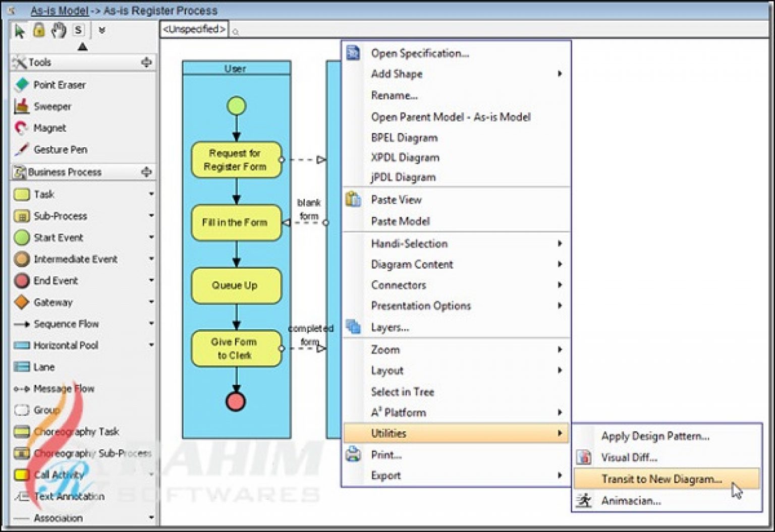Viewport: 775px width, 532px height.
Task: Activate the hand pan tool
Action: (57, 30)
